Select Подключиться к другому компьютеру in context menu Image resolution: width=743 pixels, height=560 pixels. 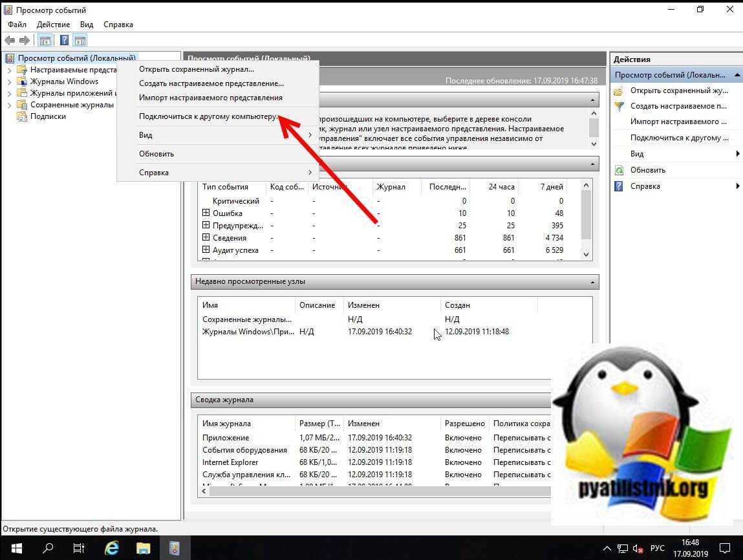click(209, 117)
